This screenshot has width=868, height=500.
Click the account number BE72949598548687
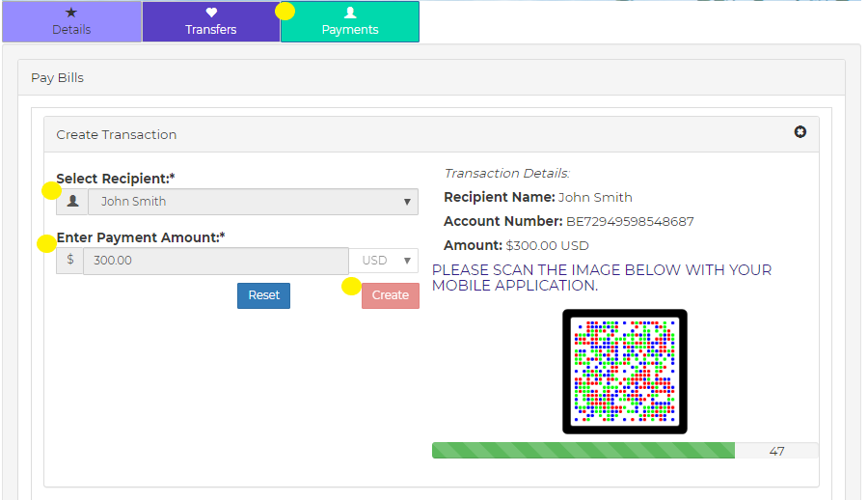click(x=630, y=222)
